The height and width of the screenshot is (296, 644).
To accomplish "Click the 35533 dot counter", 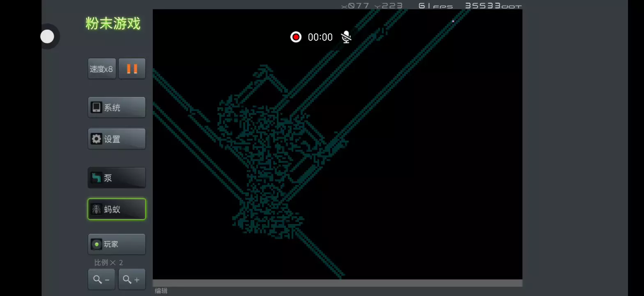I will [x=493, y=6].
